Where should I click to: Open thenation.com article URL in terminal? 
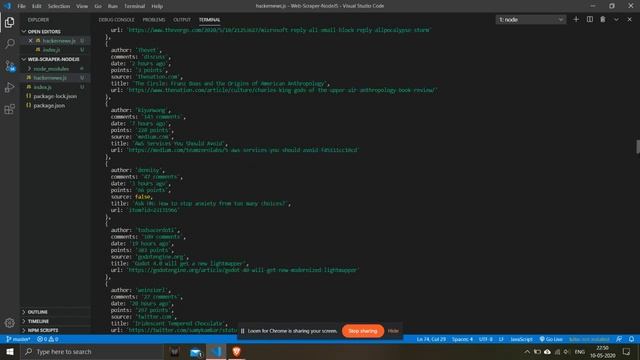[x=282, y=90]
